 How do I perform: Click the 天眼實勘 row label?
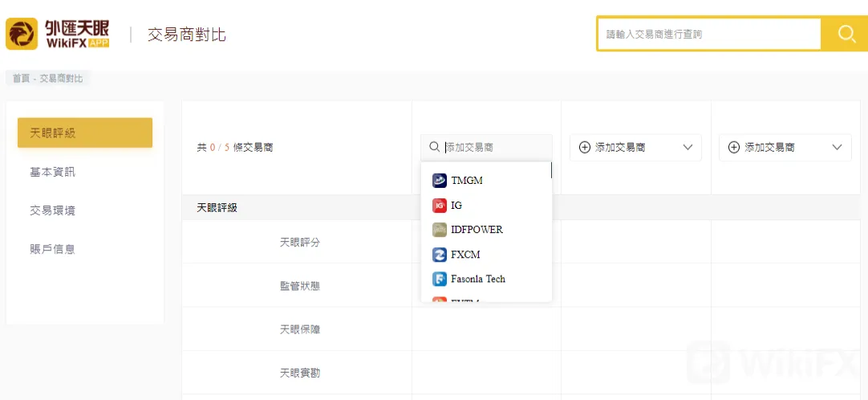point(300,373)
